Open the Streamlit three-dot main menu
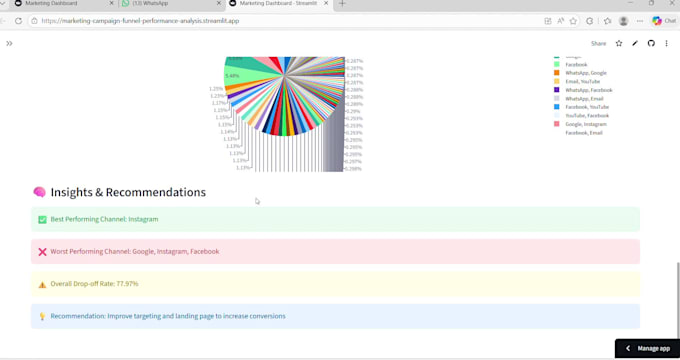 click(667, 43)
